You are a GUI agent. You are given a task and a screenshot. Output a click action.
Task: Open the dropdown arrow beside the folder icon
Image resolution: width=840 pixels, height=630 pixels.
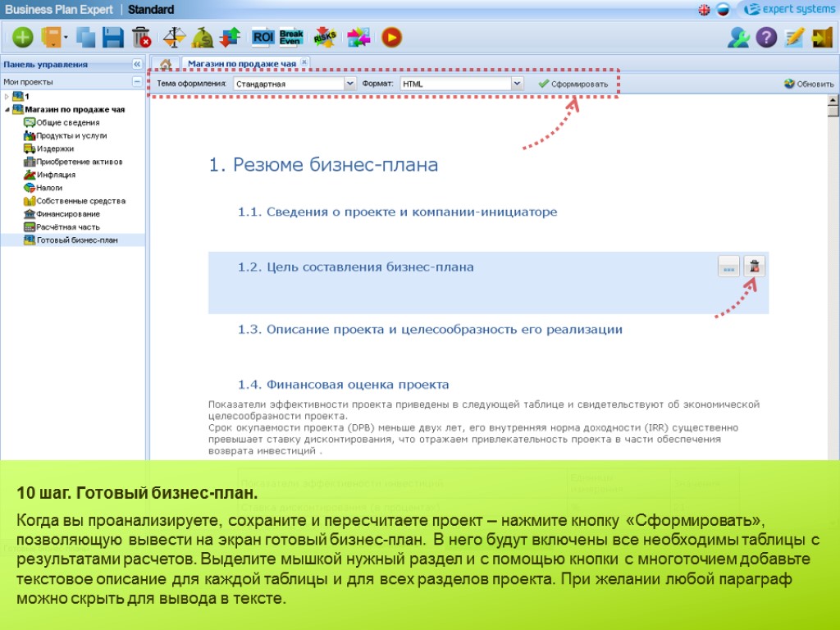point(66,38)
